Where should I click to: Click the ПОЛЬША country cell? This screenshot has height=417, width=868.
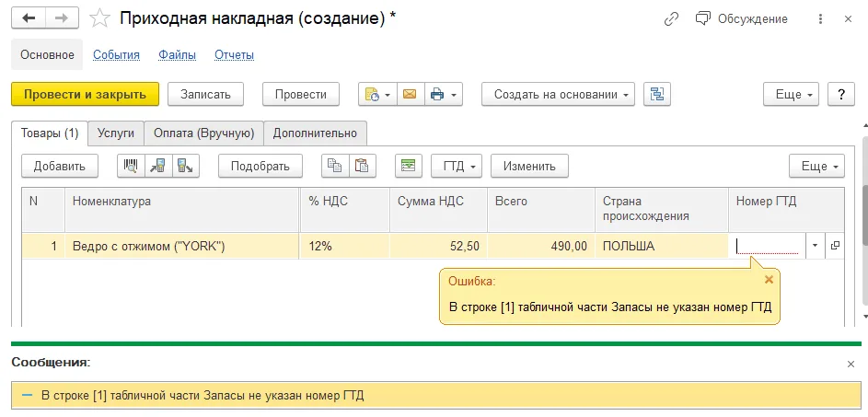(662, 247)
